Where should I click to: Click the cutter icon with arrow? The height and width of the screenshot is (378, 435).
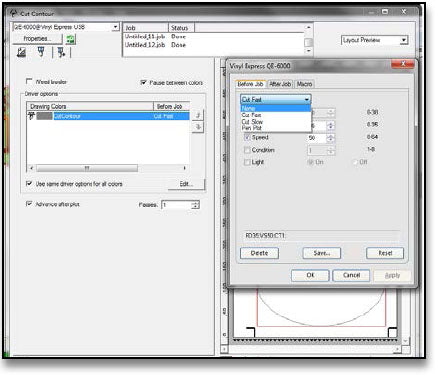click(61, 52)
